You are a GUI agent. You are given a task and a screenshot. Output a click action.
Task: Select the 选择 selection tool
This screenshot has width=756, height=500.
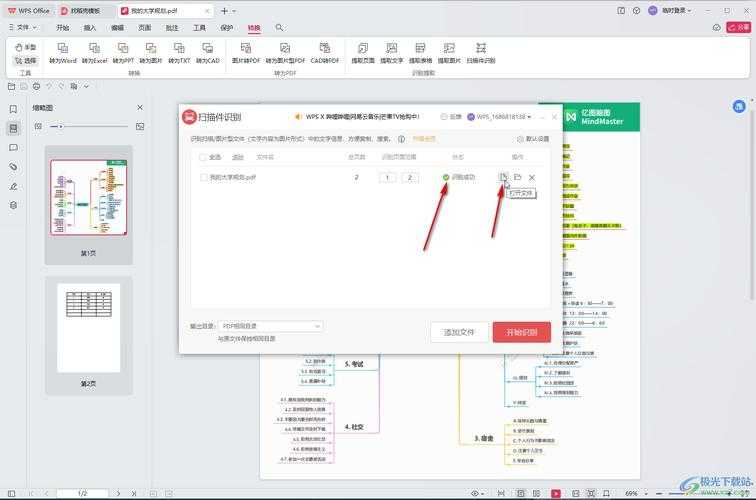tap(26, 60)
